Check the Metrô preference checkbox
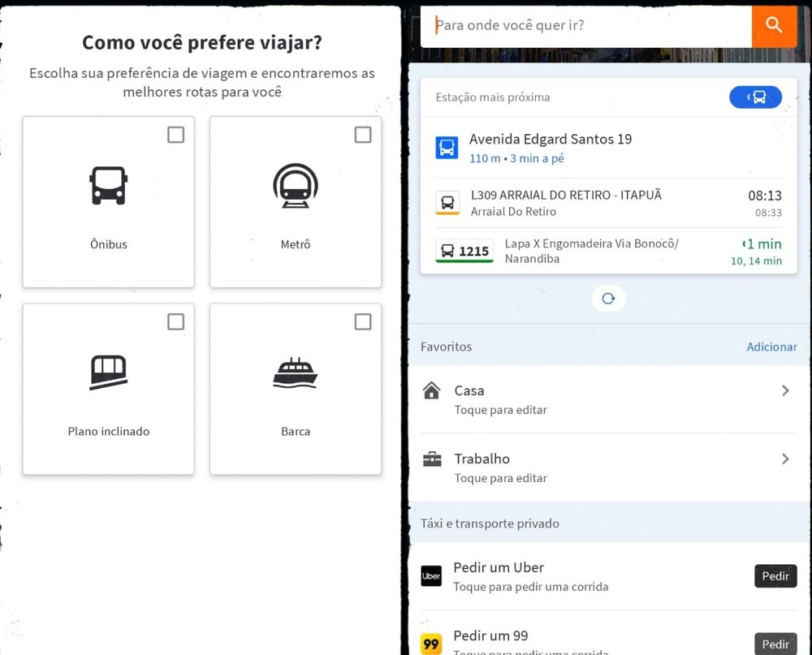 (363, 135)
